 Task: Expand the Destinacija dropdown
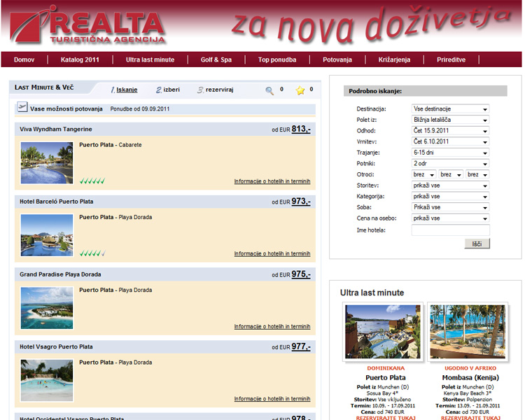[x=450, y=109]
